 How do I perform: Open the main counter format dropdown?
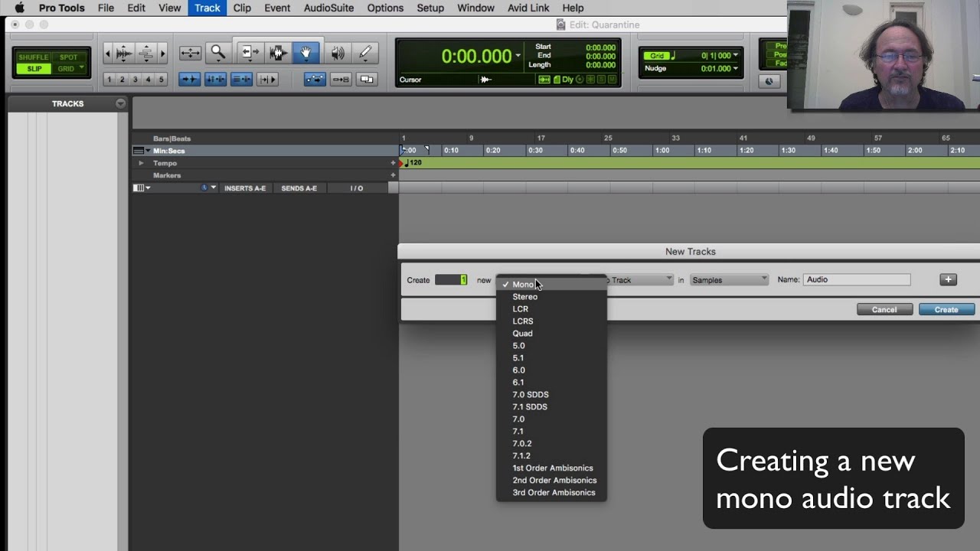pyautogui.click(x=518, y=56)
